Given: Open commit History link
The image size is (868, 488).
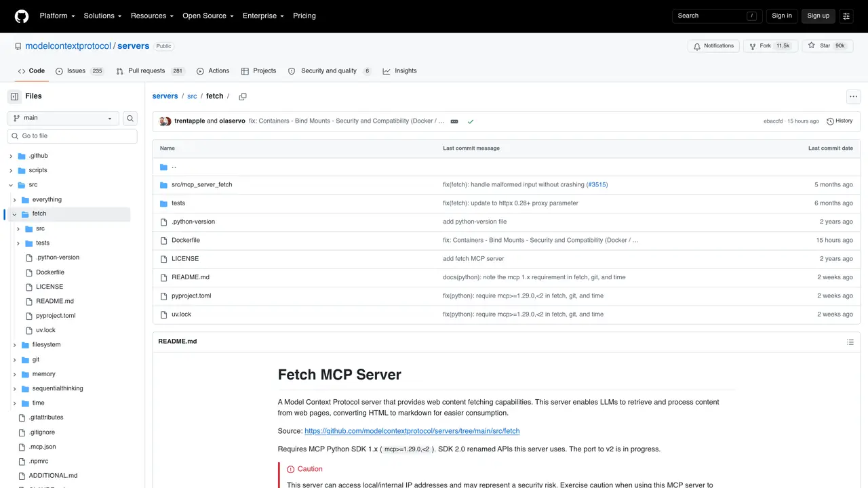Looking at the screenshot, I should pyautogui.click(x=840, y=121).
